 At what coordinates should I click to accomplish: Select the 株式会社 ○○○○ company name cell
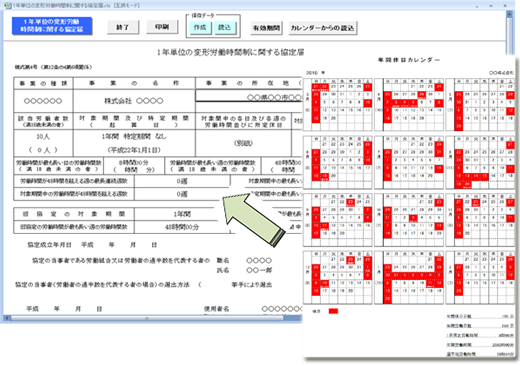tap(134, 101)
